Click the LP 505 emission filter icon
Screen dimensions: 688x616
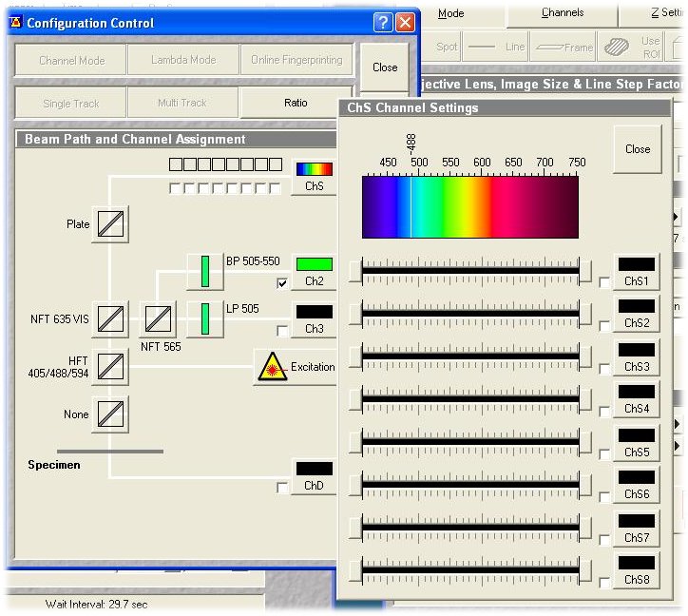pos(204,319)
